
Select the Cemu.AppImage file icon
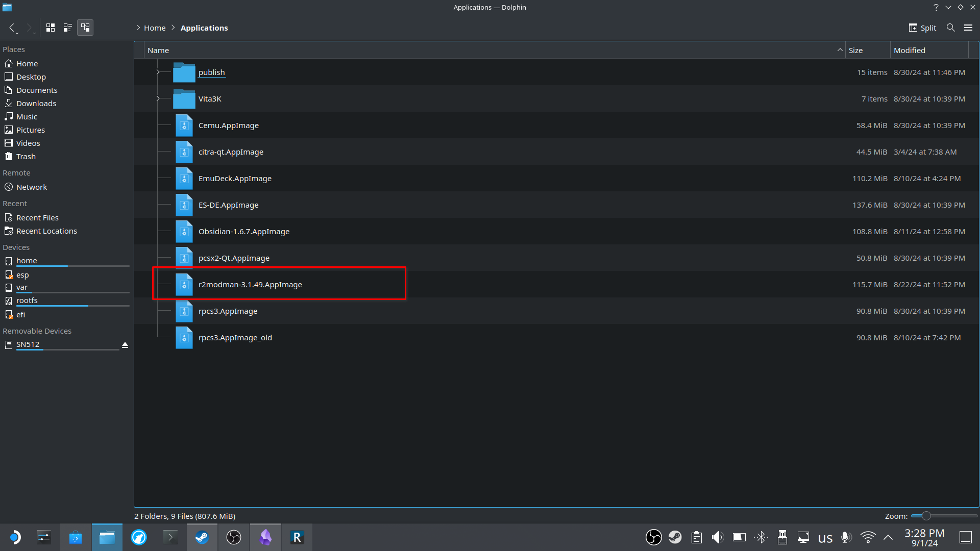(184, 125)
